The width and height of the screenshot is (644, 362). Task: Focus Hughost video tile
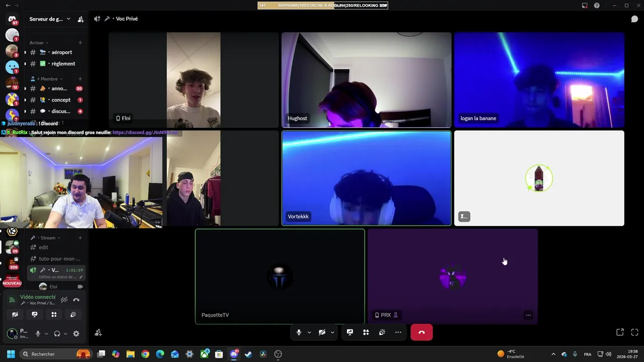[x=366, y=80]
